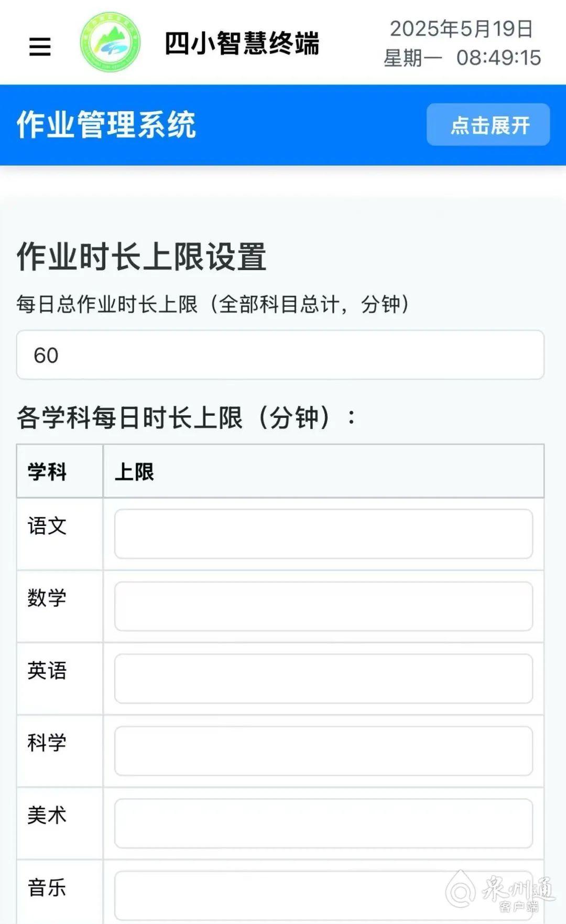Click the 上限 column header
This screenshot has width=566, height=924.
[135, 471]
